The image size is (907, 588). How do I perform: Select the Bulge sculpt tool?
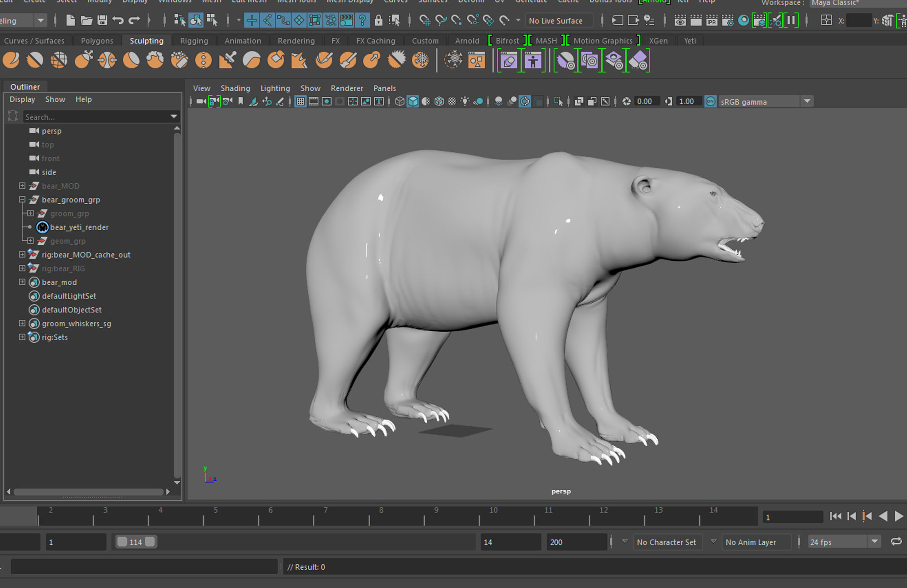coord(372,60)
